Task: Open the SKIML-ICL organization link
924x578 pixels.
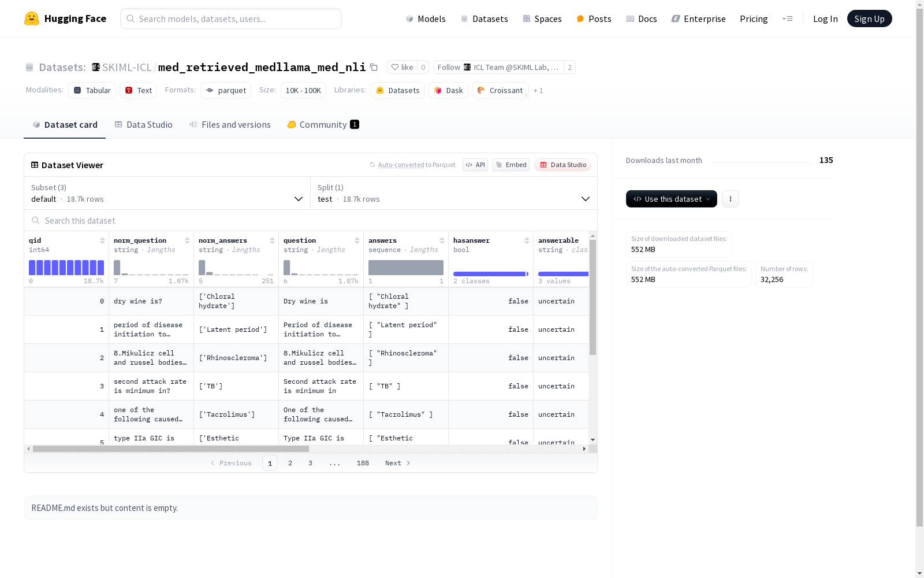Action: coord(126,67)
